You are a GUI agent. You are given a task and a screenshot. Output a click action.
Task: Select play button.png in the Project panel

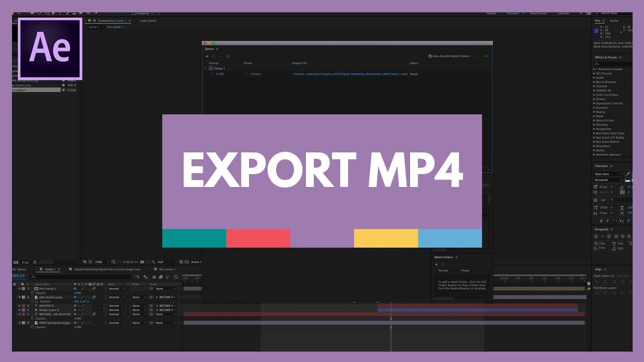[22, 85]
